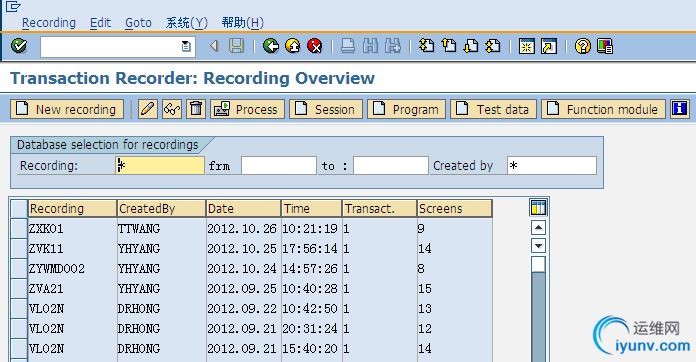Click the green Back arrow icon
Viewport: 696px width, 362px height.
coord(271,46)
